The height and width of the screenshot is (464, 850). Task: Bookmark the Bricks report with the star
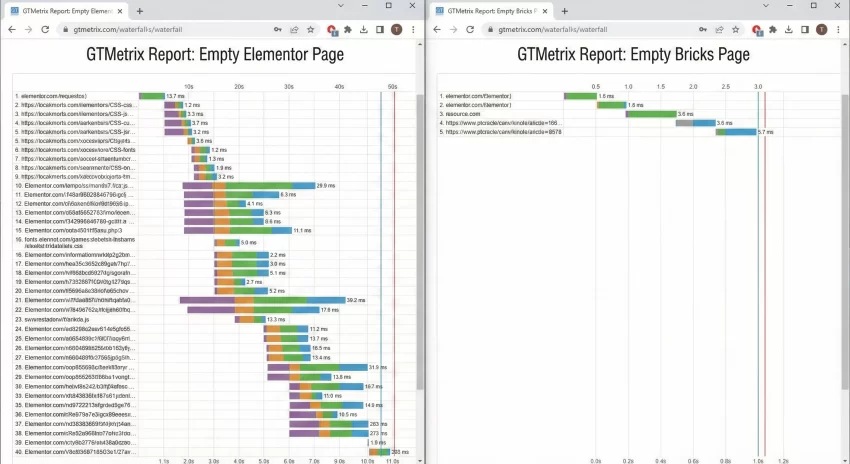coord(736,29)
